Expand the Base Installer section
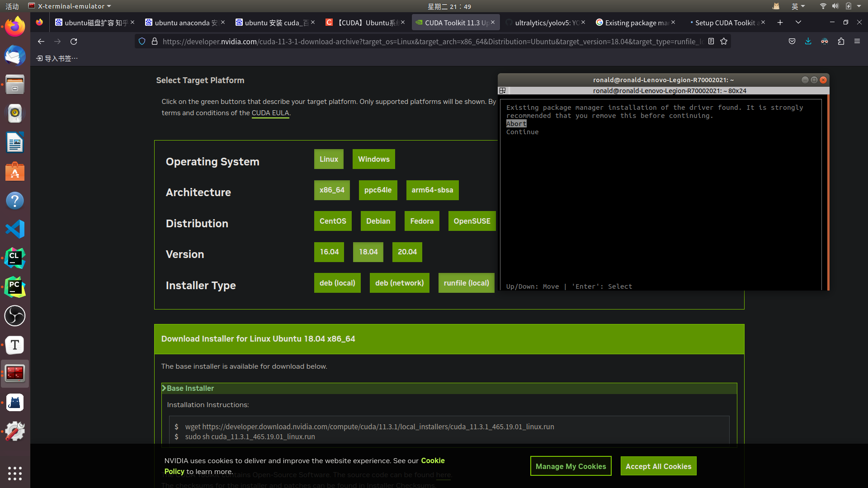Viewport: 868px width, 488px height. (x=190, y=388)
